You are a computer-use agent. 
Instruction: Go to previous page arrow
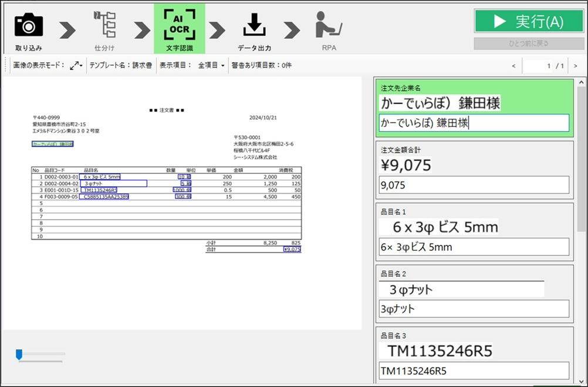pyautogui.click(x=513, y=66)
